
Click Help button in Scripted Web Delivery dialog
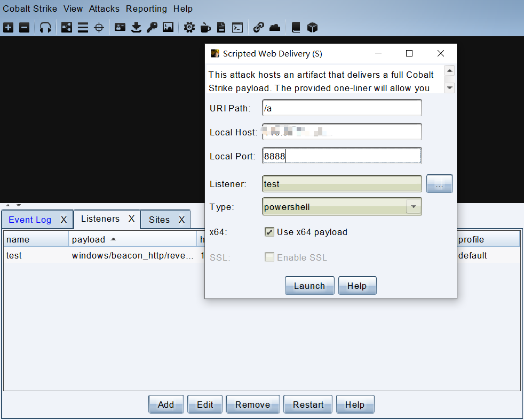click(x=357, y=286)
